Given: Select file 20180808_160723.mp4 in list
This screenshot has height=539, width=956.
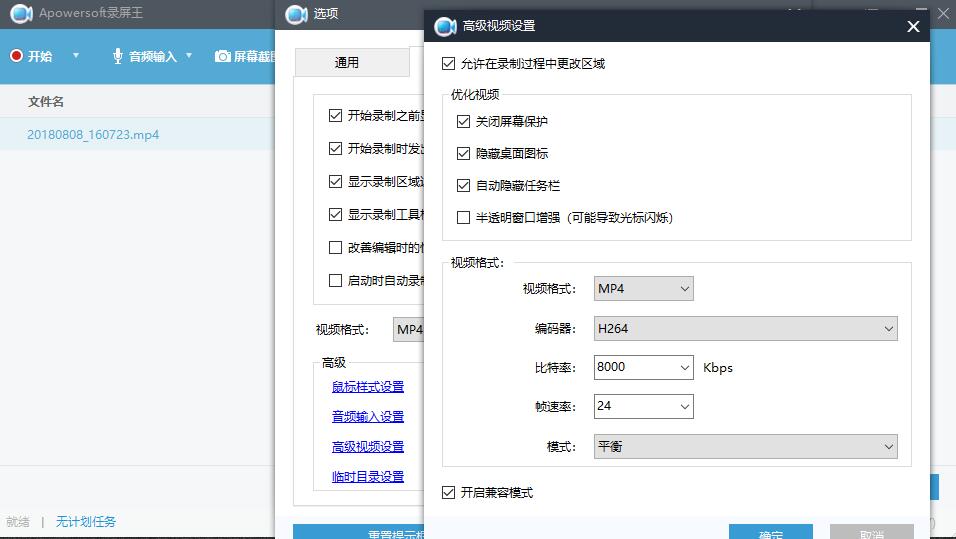Looking at the screenshot, I should point(93,134).
